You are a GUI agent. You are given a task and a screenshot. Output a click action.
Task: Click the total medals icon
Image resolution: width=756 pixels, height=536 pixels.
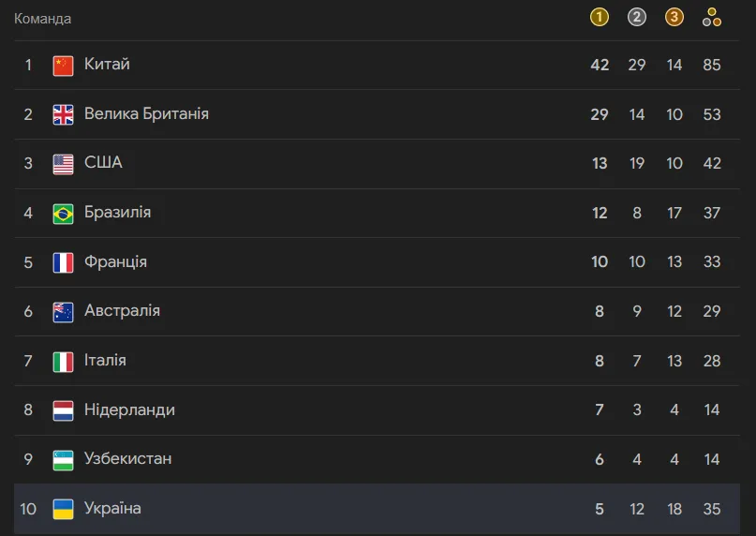tap(712, 17)
